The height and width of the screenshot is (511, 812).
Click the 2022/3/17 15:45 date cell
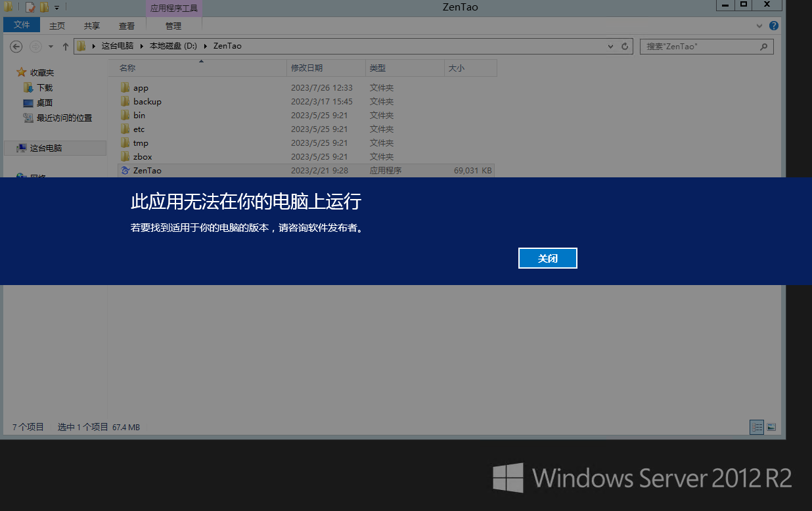coord(322,101)
